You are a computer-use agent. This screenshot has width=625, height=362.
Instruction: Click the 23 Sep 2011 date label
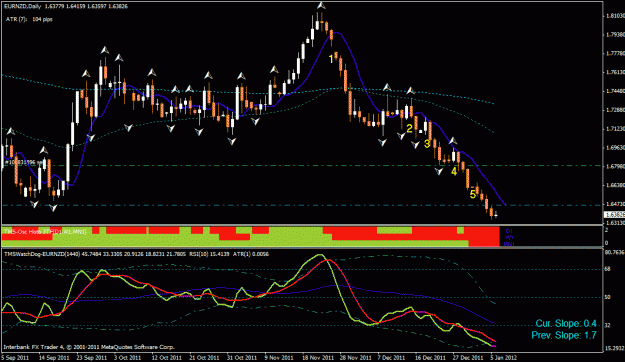[91, 358]
